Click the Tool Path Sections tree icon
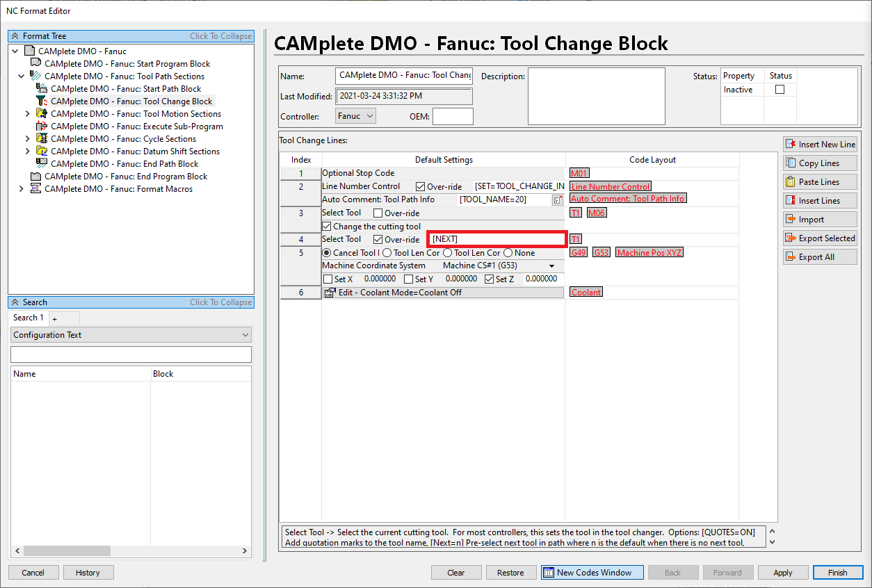This screenshot has height=588, width=872. 35,76
